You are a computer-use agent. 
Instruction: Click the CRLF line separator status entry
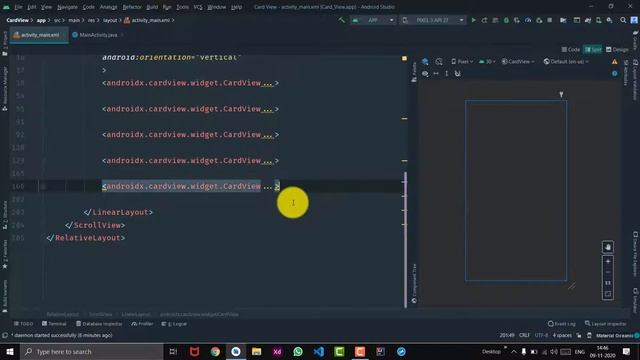point(524,335)
